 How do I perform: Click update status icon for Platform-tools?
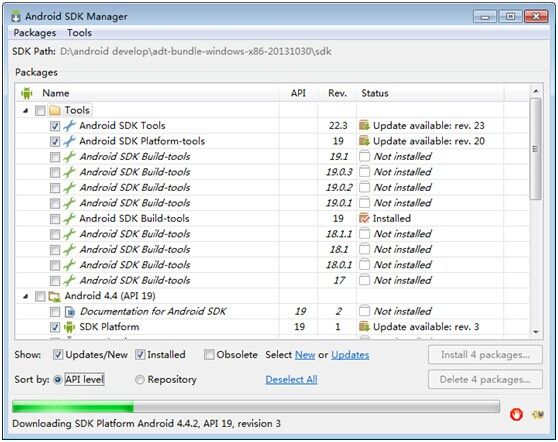(x=364, y=141)
